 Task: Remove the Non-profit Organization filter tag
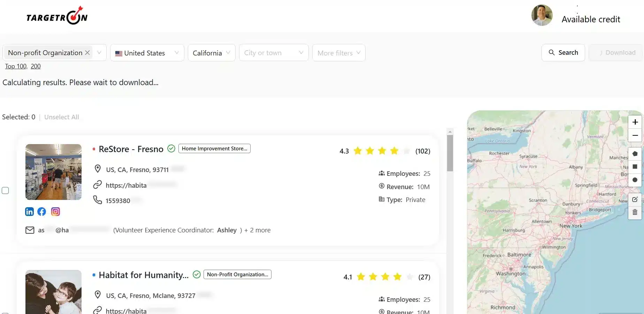(87, 53)
